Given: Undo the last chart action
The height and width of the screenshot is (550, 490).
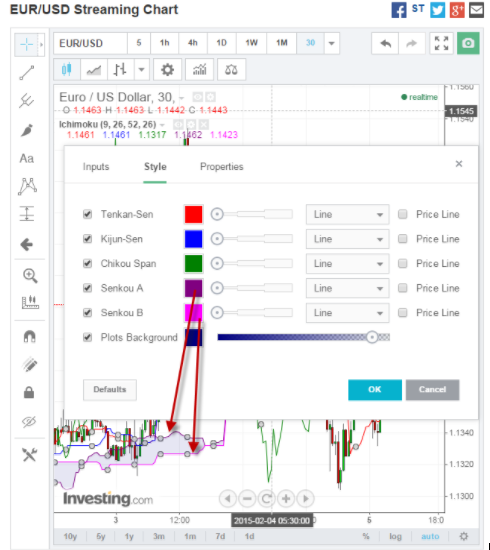Looking at the screenshot, I should pos(385,43).
